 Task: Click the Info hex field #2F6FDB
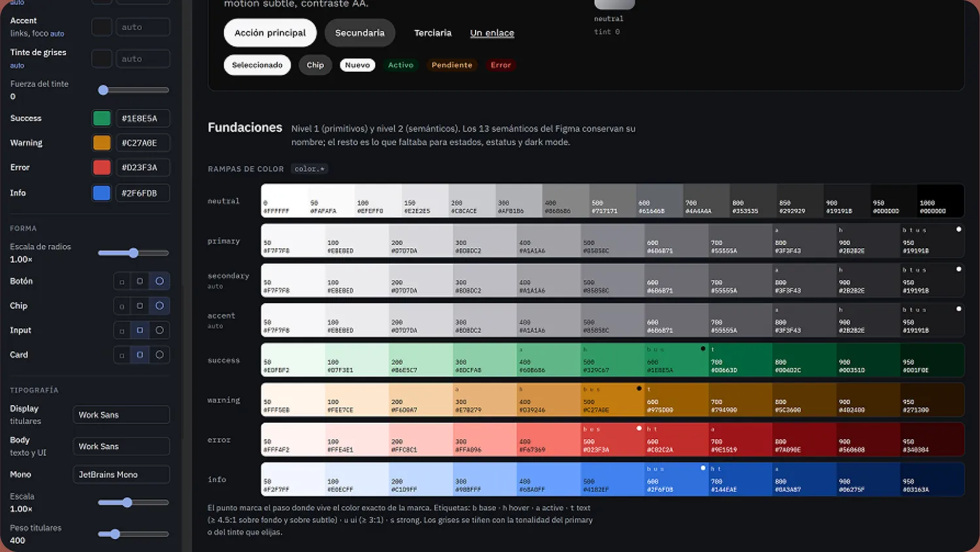(x=142, y=193)
